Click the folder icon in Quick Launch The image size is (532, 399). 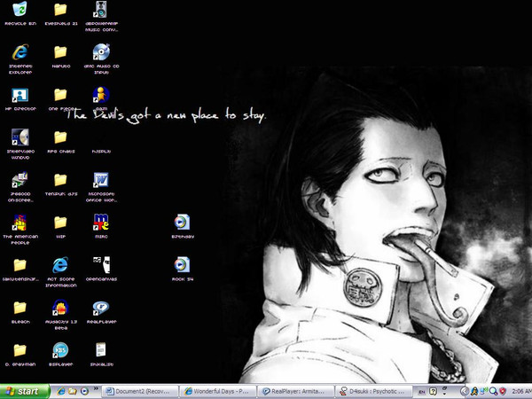(73, 391)
